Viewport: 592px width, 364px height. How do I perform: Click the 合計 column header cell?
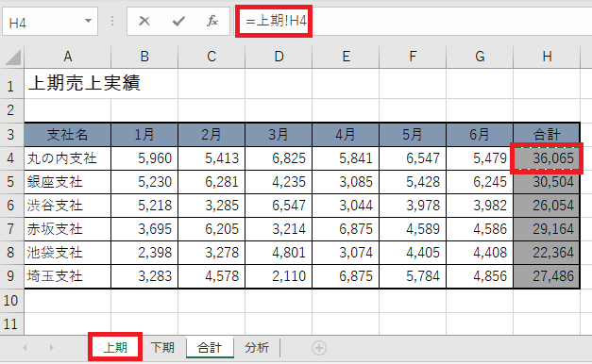pyautogui.click(x=547, y=134)
